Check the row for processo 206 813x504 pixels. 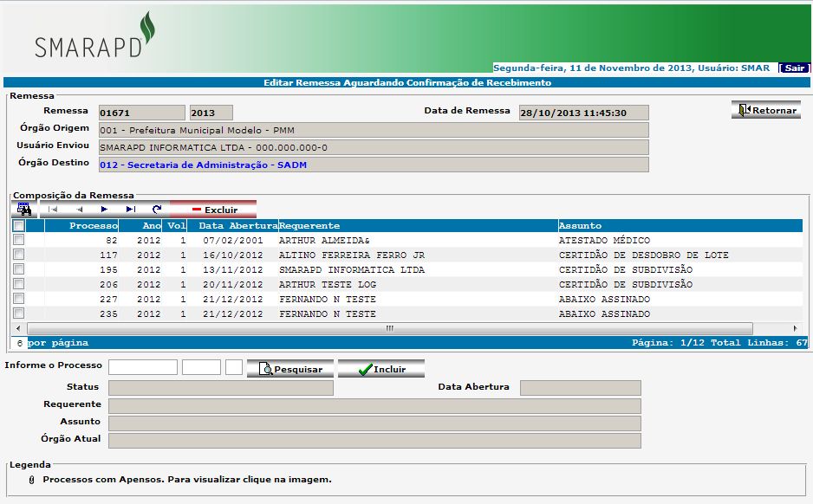19,284
